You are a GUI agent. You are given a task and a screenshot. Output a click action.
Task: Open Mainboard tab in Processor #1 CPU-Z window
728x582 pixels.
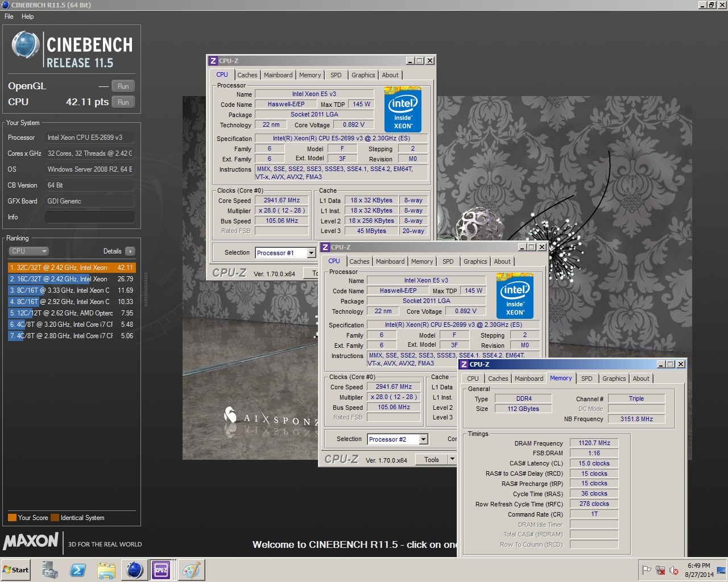(278, 75)
